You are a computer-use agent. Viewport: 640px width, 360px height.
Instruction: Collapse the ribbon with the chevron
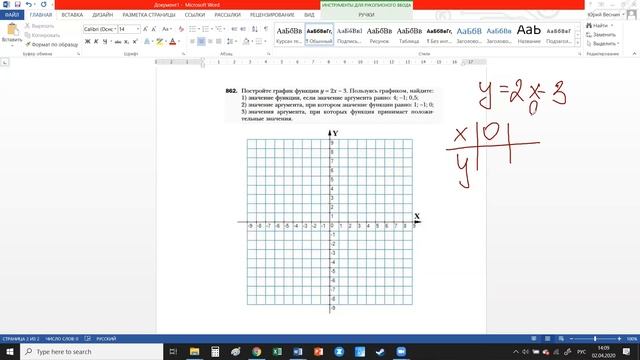coord(634,53)
